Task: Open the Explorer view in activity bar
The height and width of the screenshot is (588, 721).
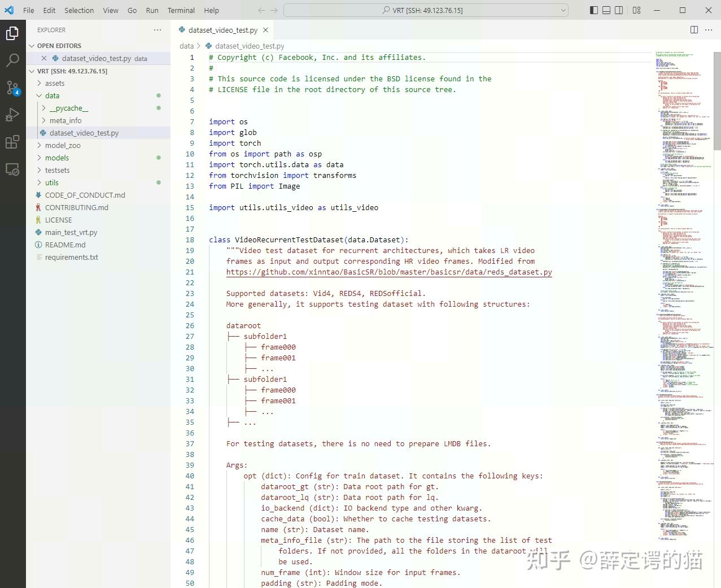Action: [12, 34]
